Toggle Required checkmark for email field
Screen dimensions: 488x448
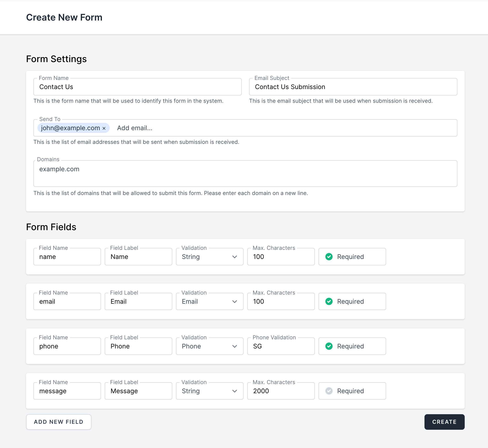click(x=329, y=301)
